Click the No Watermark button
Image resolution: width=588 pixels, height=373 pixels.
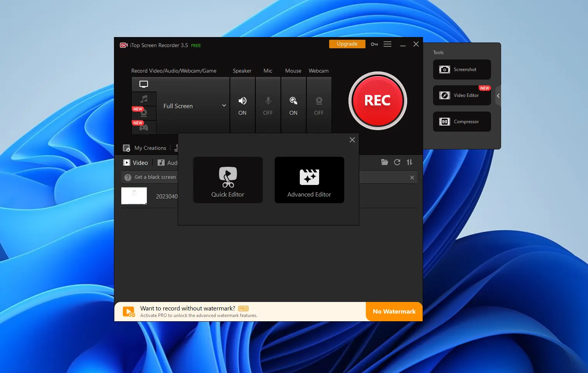pyautogui.click(x=394, y=312)
